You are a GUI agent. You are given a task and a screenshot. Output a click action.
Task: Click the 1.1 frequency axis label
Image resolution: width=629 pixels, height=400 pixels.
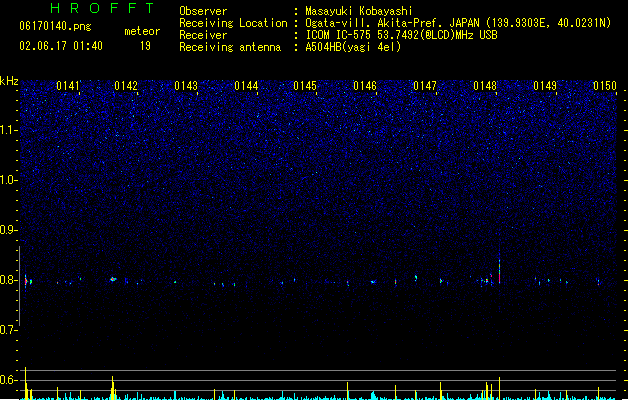coord(8,130)
